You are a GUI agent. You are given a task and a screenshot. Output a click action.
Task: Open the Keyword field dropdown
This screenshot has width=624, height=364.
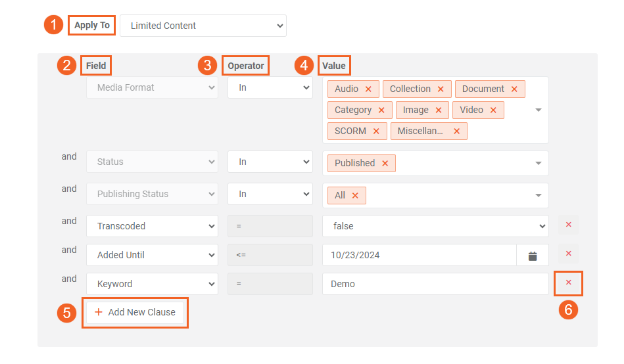(x=152, y=284)
